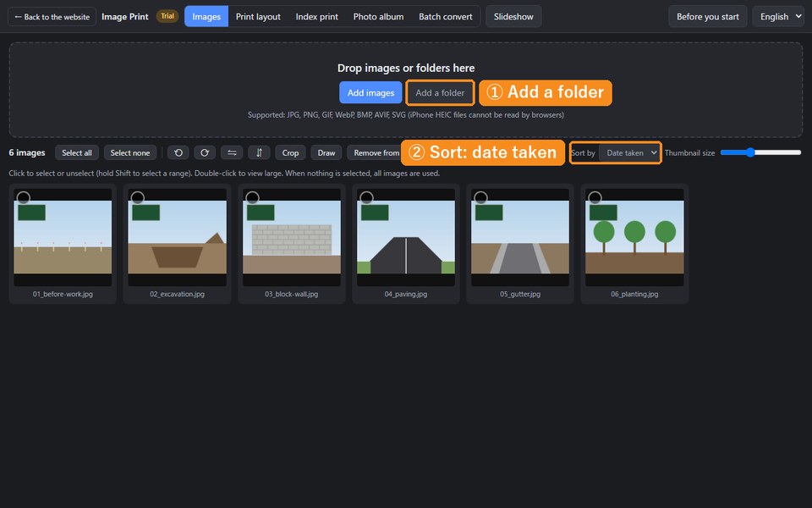The width and height of the screenshot is (812, 508).
Task: Click the Add images button
Action: [370, 93]
